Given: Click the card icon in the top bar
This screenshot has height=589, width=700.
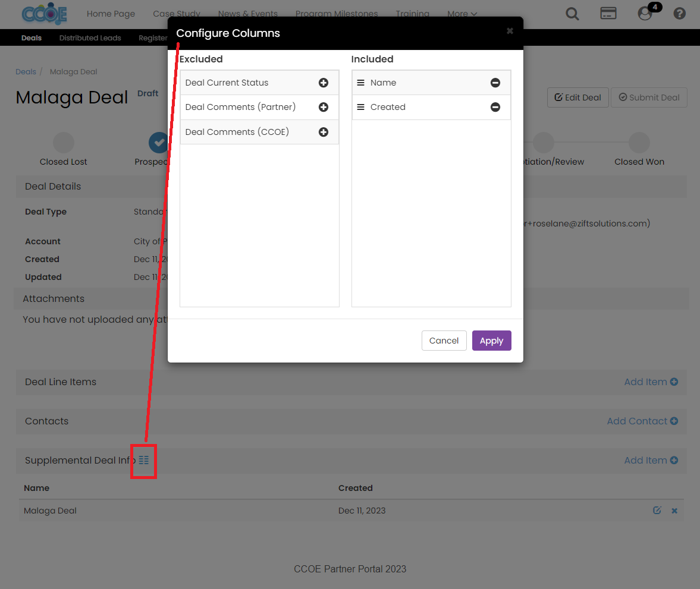Looking at the screenshot, I should (x=608, y=13).
